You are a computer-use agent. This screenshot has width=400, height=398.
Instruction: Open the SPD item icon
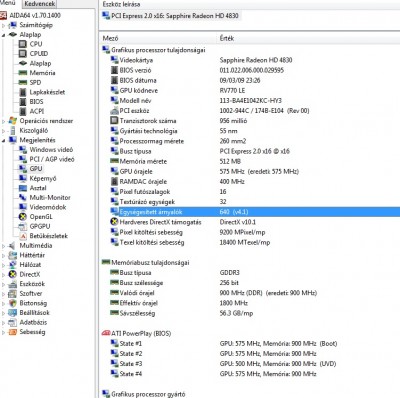pyautogui.click(x=23, y=82)
